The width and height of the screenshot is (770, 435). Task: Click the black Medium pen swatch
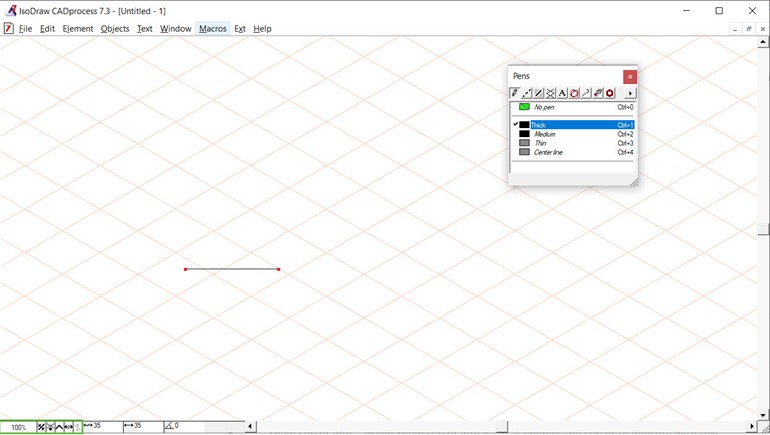point(524,134)
